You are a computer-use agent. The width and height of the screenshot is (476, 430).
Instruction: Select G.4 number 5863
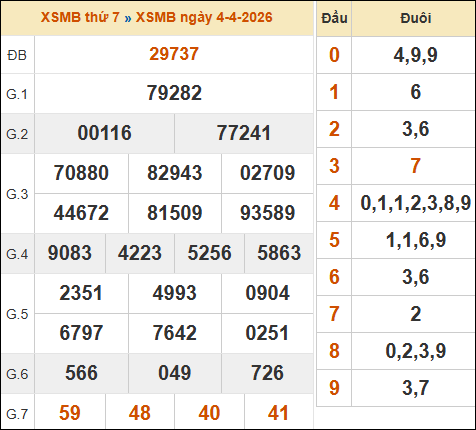279,253
